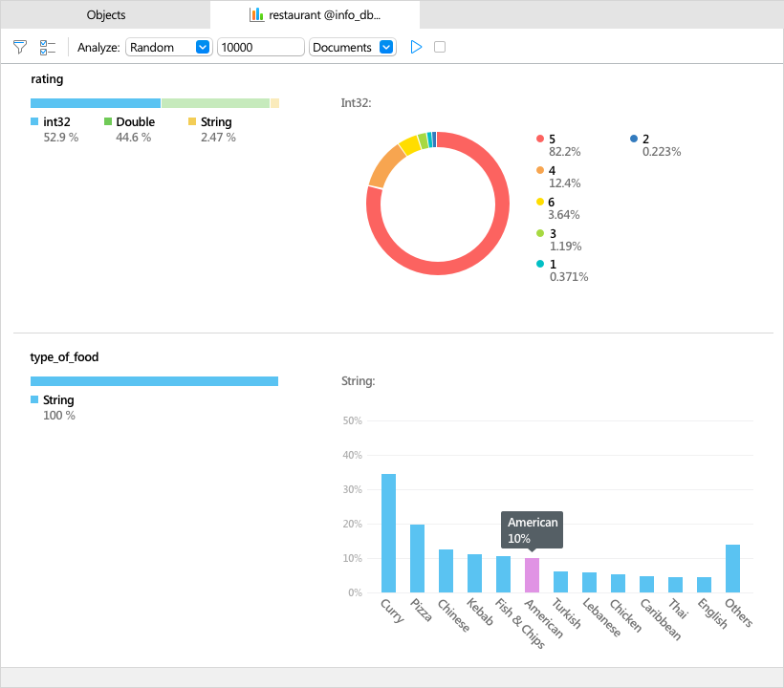Select the type_of_food String type bar

155,381
